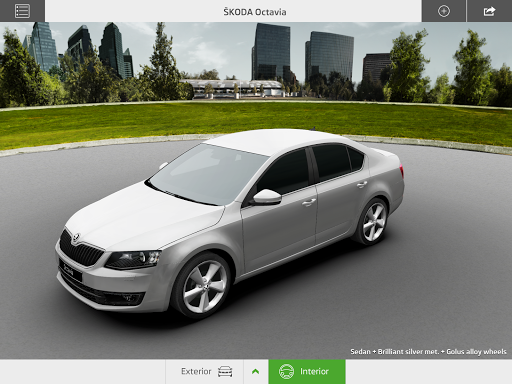Select the car's windshield
The width and height of the screenshot is (512, 384).
(x=208, y=174)
